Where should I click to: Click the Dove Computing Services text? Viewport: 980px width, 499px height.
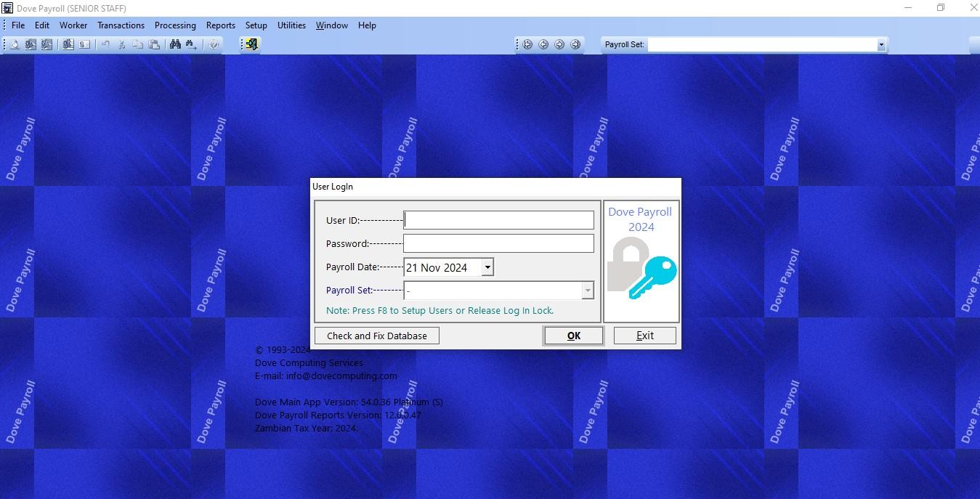point(309,362)
